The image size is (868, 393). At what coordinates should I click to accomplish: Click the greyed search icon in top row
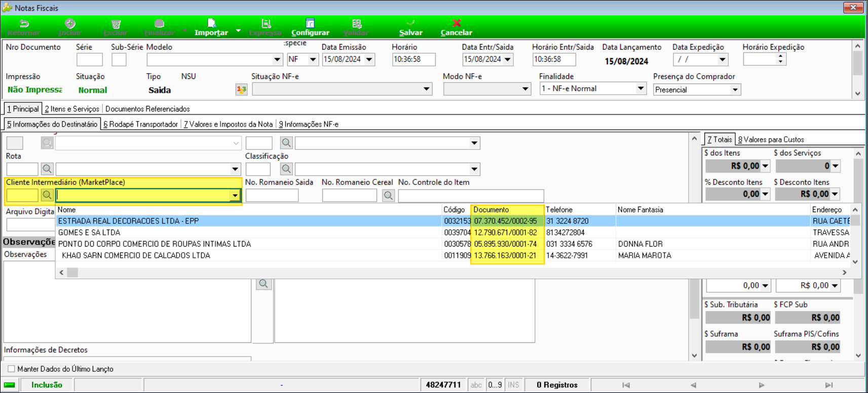[47, 143]
